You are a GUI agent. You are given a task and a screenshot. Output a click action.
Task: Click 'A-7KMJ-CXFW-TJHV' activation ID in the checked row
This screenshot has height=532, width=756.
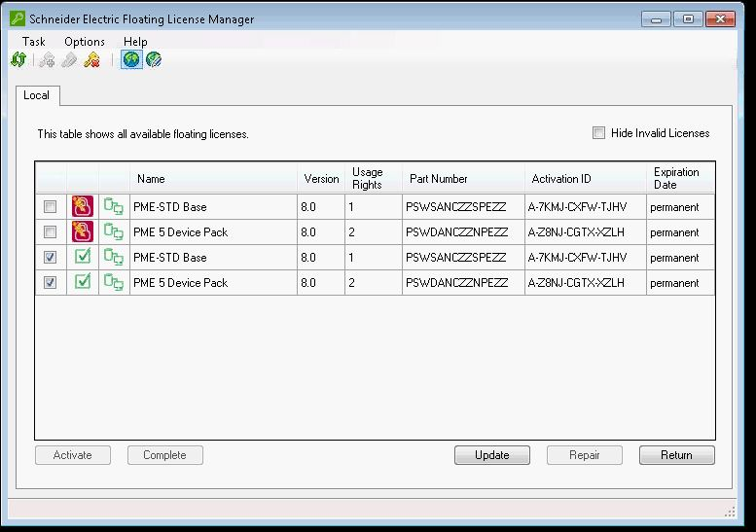pos(578,258)
